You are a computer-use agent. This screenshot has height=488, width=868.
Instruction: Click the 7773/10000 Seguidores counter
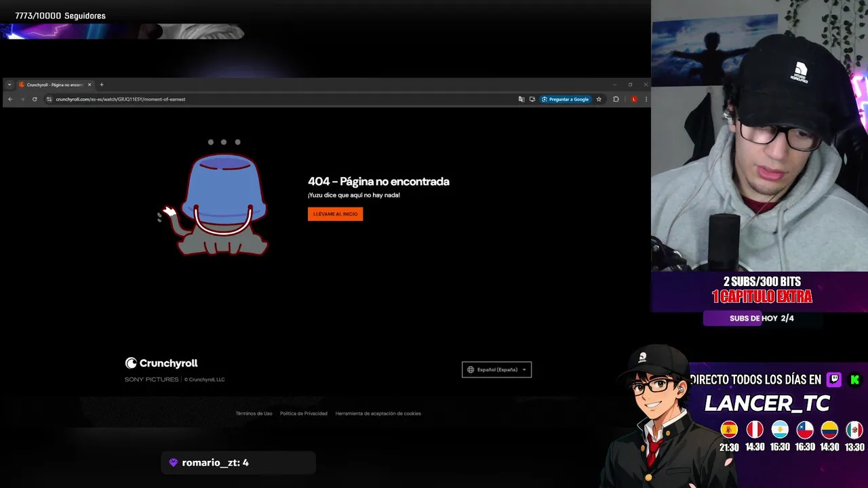[x=60, y=16]
